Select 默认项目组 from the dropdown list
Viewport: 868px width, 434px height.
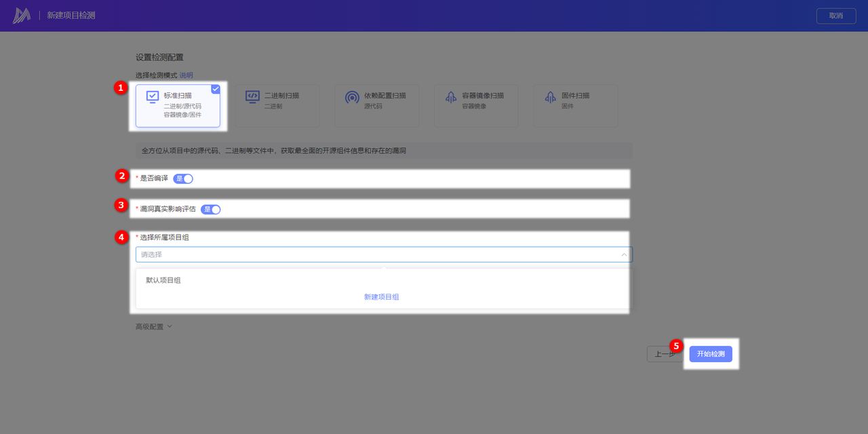click(x=163, y=280)
